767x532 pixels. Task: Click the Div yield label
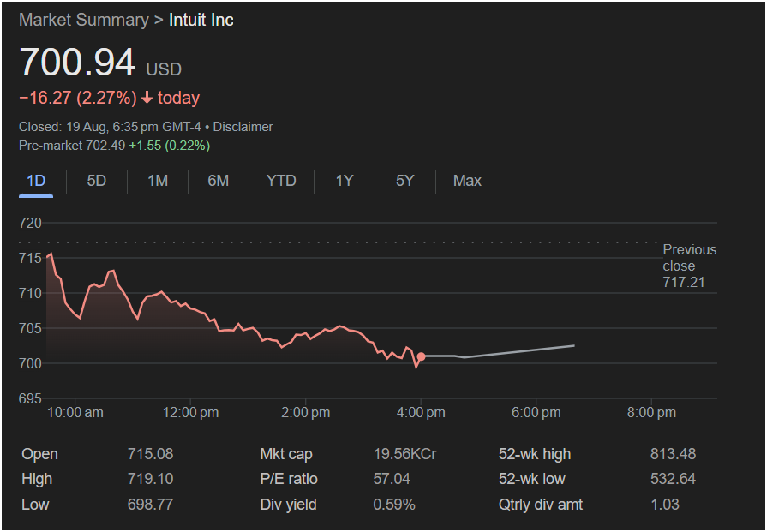288,504
